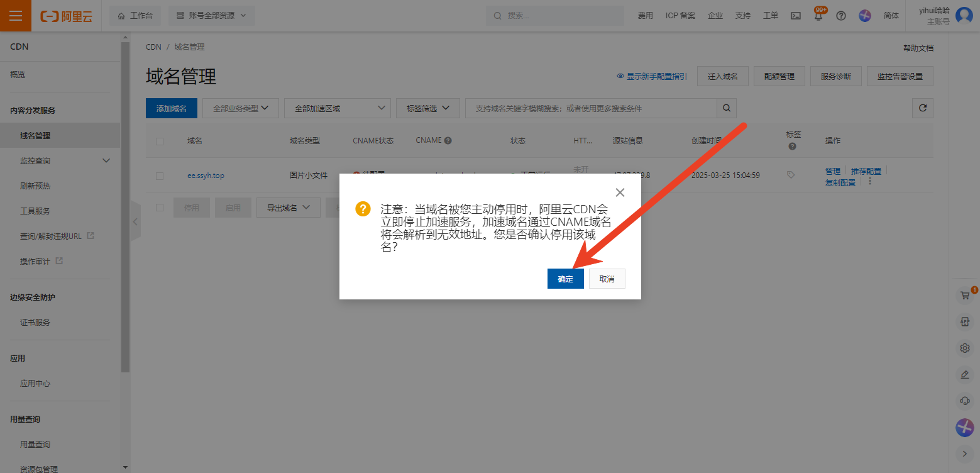The image size is (980, 473).
Task: Open the more-actions vertical dots
Action: click(870, 181)
